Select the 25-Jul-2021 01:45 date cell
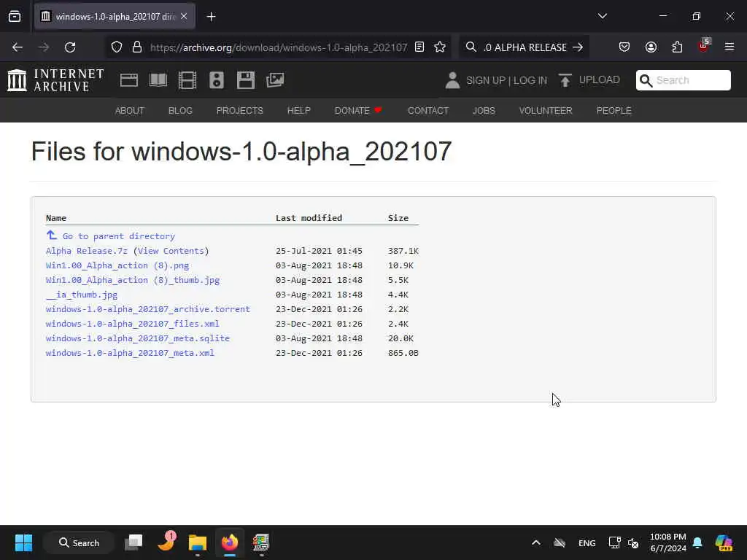Viewport: 747px width, 560px height. 319,251
